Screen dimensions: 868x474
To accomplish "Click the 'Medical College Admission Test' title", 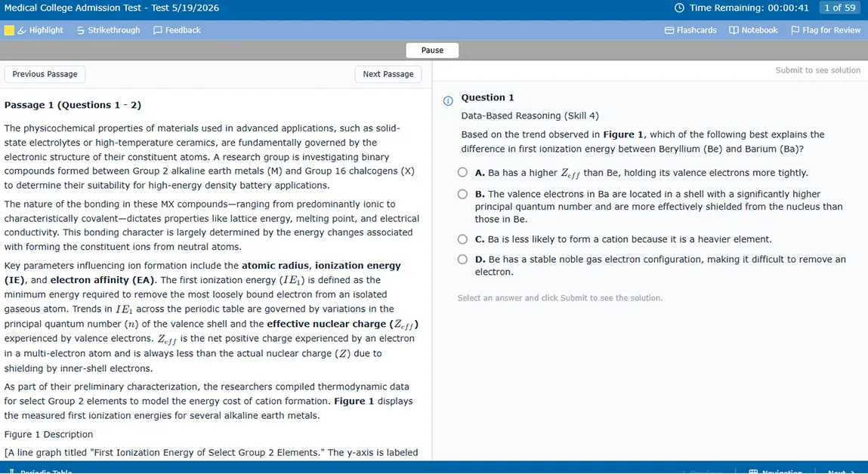I will [111, 8].
